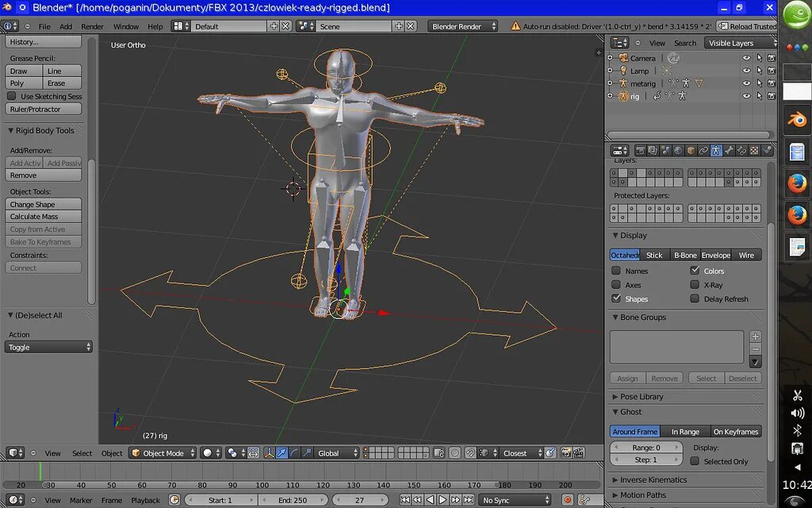812x508 pixels.
Task: Enable the Names checkbox in Display
Action: pos(616,271)
